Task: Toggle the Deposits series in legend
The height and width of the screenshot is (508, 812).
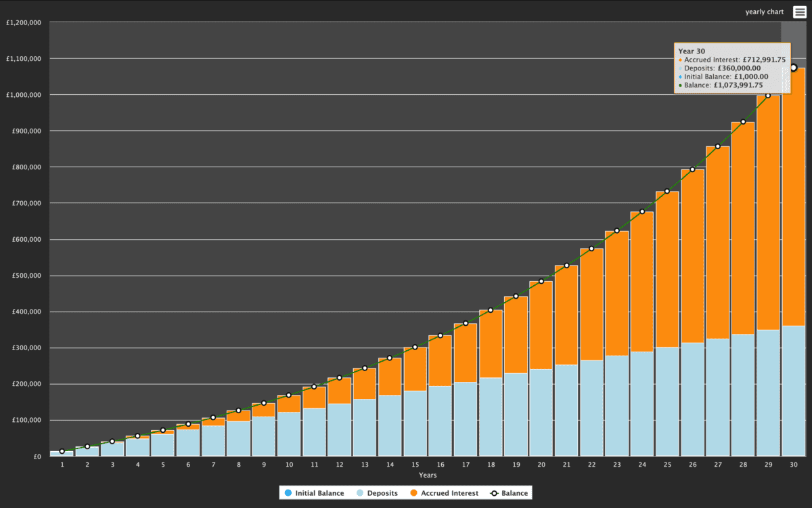Action: coord(377,493)
